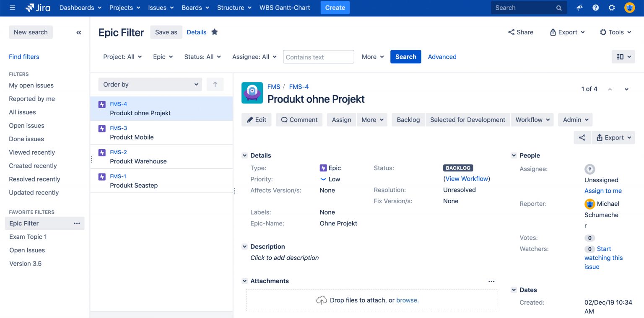Viewport: 644px width, 318px height.
Task: Open the help question mark icon
Action: [x=595, y=8]
